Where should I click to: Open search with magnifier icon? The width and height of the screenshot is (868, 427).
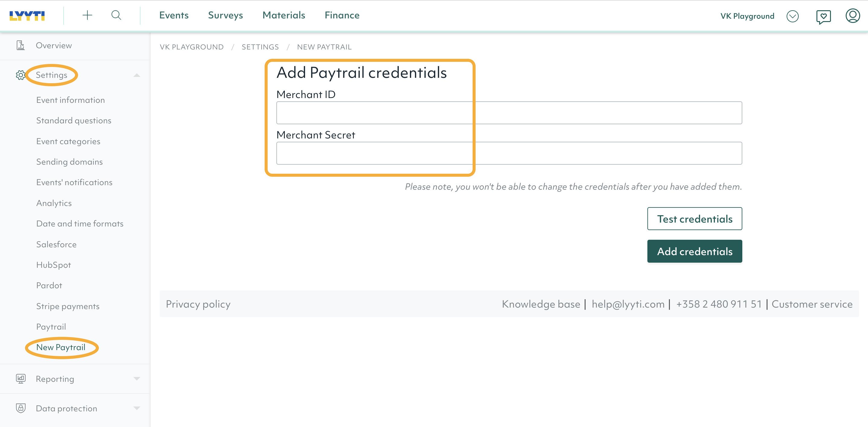pyautogui.click(x=116, y=15)
